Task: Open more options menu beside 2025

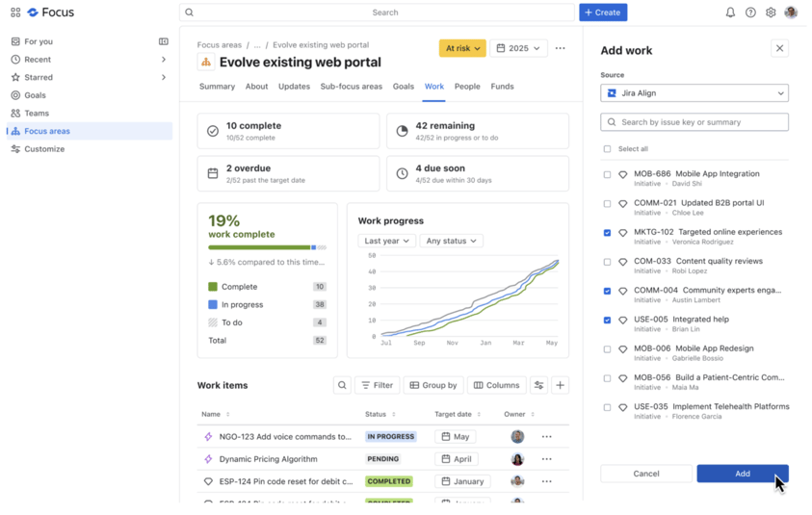Action: click(x=560, y=48)
